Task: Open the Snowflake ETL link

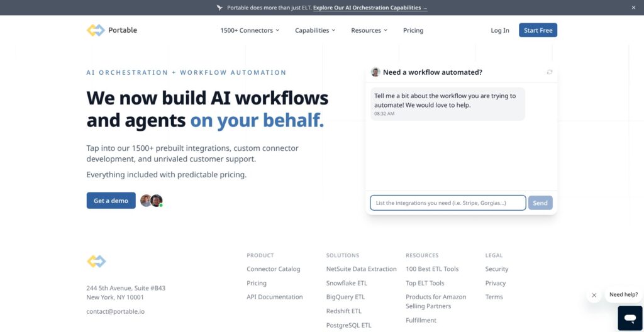Action: pos(347,283)
